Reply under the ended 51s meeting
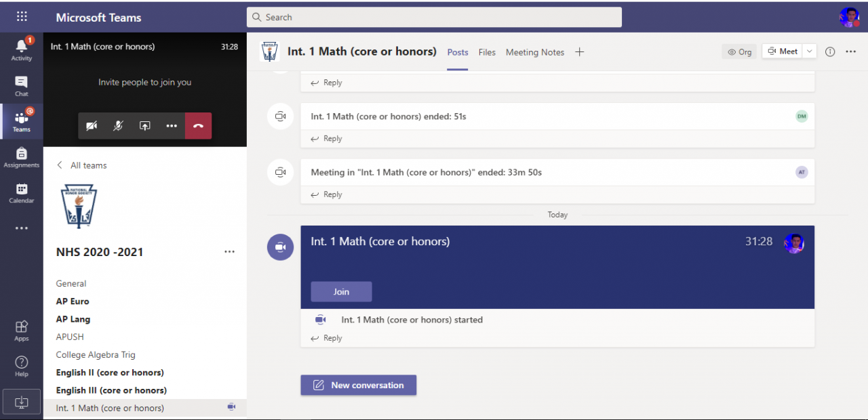Viewport: 868px width, 420px height. point(326,138)
